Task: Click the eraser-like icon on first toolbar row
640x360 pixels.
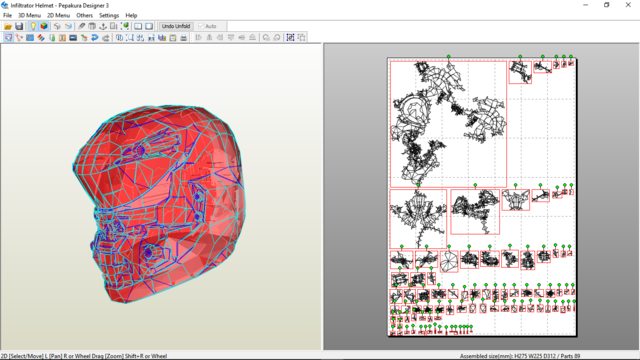Action: click(82, 27)
